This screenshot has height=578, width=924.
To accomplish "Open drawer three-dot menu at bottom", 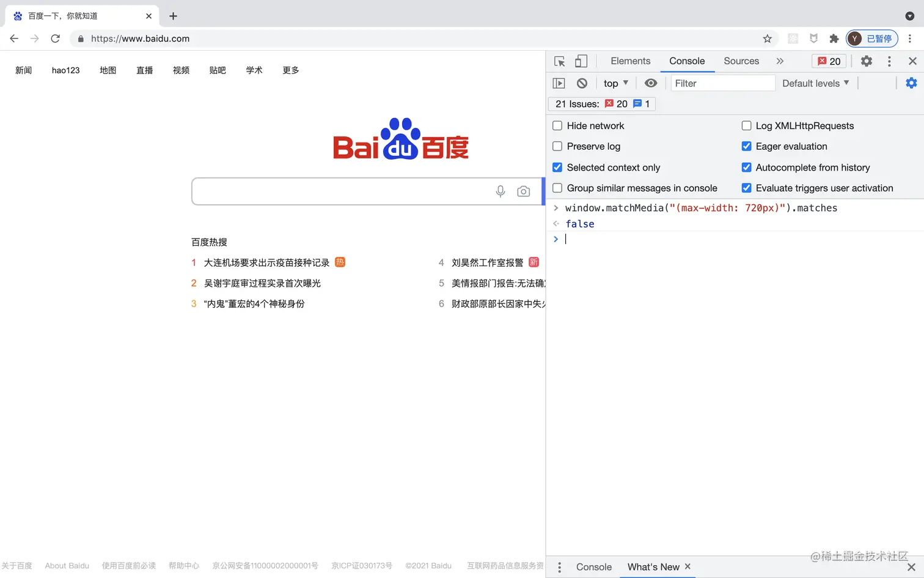I will point(559,567).
